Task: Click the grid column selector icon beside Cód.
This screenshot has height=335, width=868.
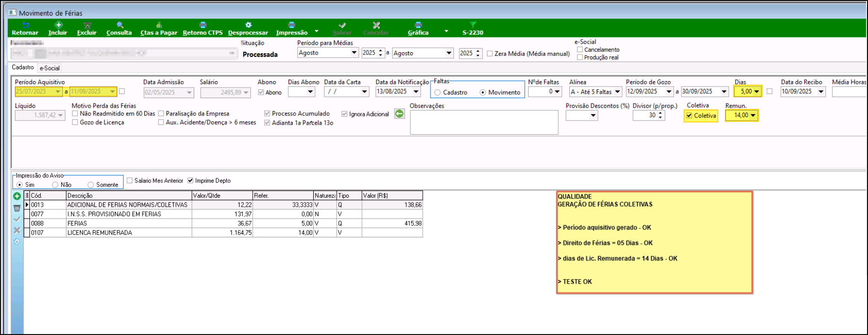Action: click(x=27, y=195)
